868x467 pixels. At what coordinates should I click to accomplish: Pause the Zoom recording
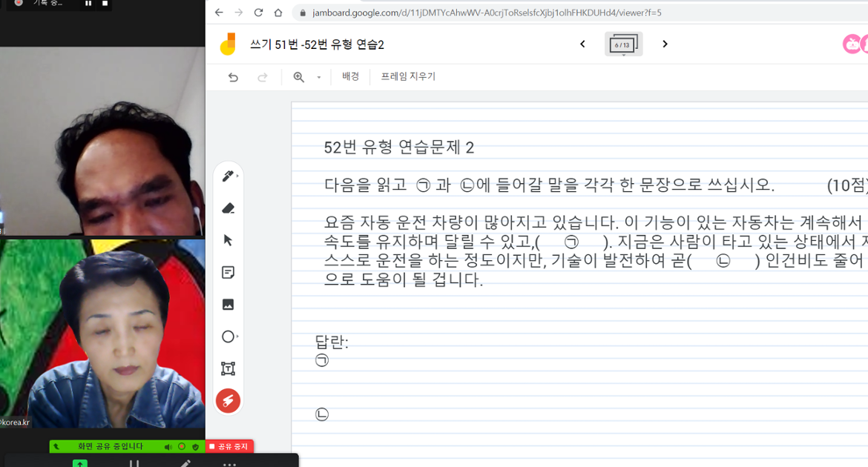(x=88, y=3)
